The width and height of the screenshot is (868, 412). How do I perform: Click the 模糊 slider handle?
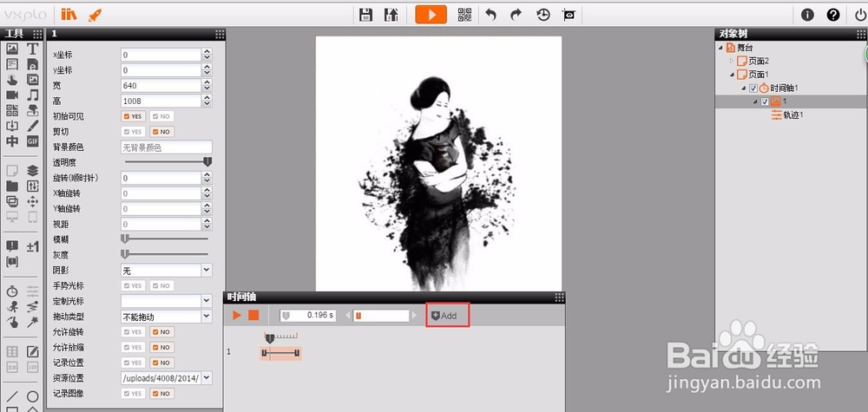[125, 239]
